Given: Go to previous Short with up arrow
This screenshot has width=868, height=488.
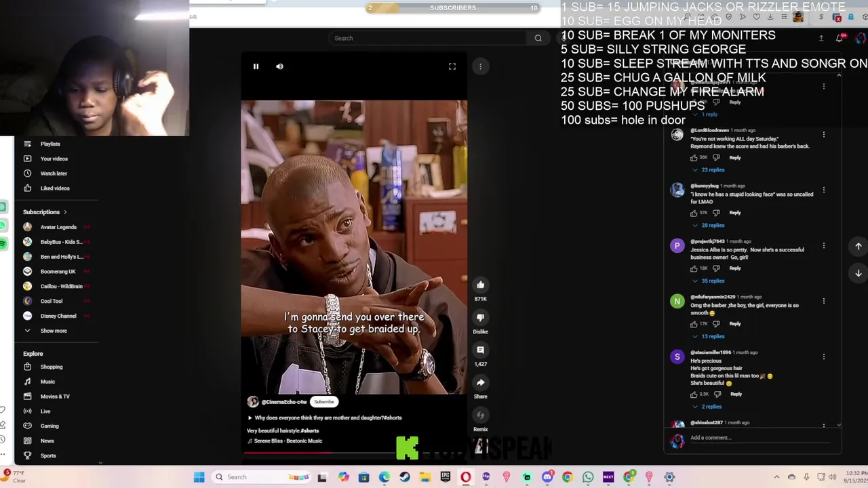Looking at the screenshot, I should [859, 247].
